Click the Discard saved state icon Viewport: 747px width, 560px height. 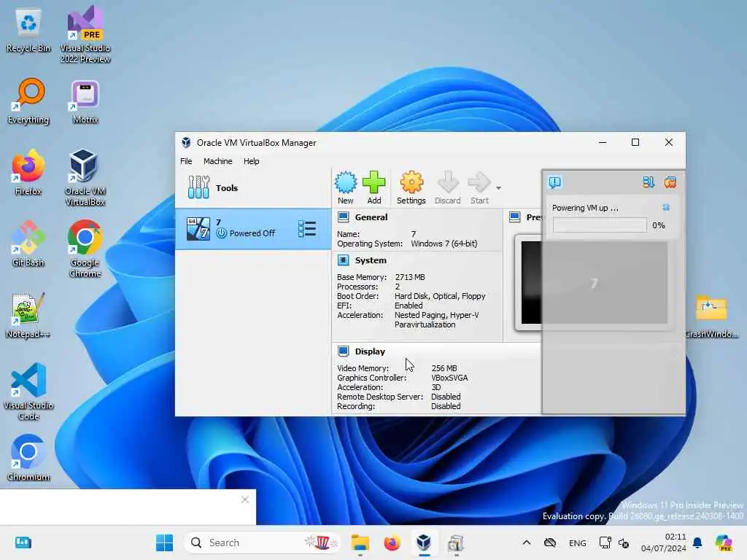pos(448,187)
